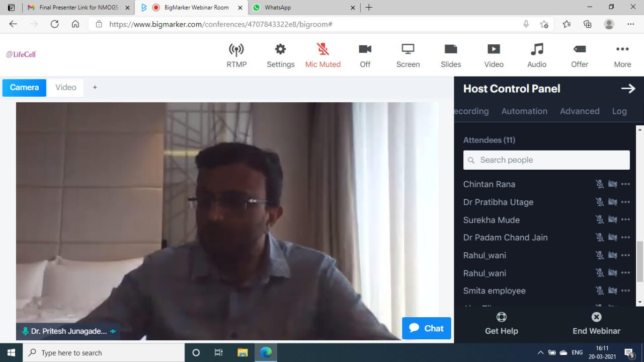This screenshot has width=644, height=362.
Task: Open more options for Chintan Rana
Action: (625, 184)
